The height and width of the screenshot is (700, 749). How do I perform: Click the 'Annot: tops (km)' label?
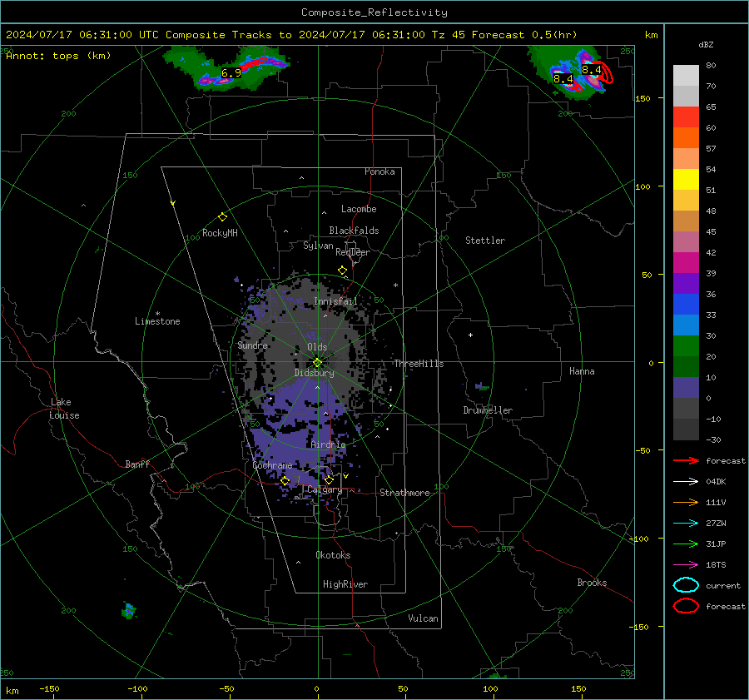(58, 56)
